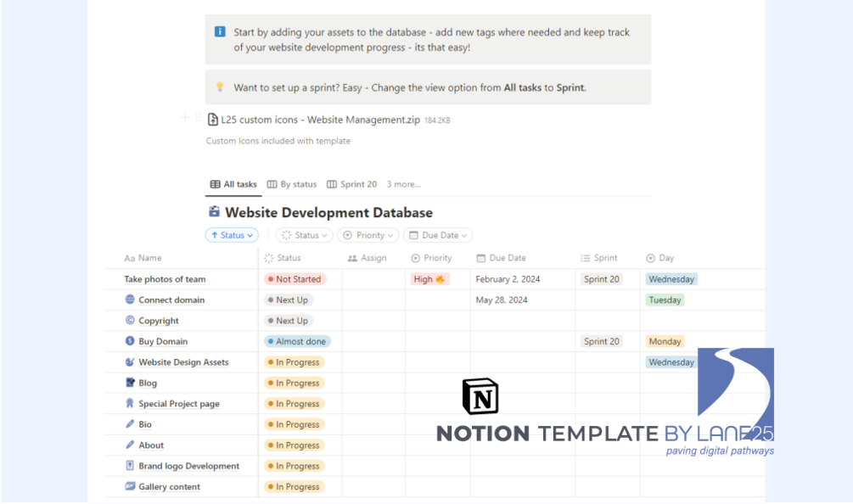Open the Buy Domain page

[x=163, y=341]
